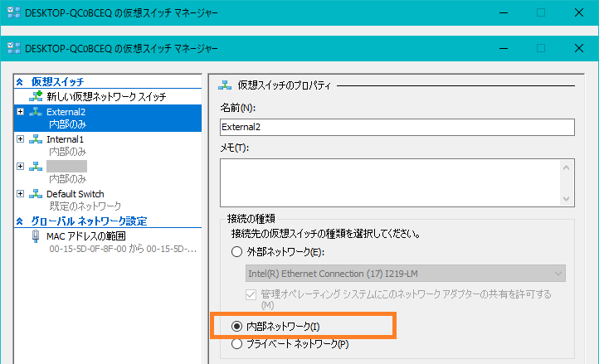
Task: Open the Intel Ethernet Connection adapter dropdown
Action: 405,273
